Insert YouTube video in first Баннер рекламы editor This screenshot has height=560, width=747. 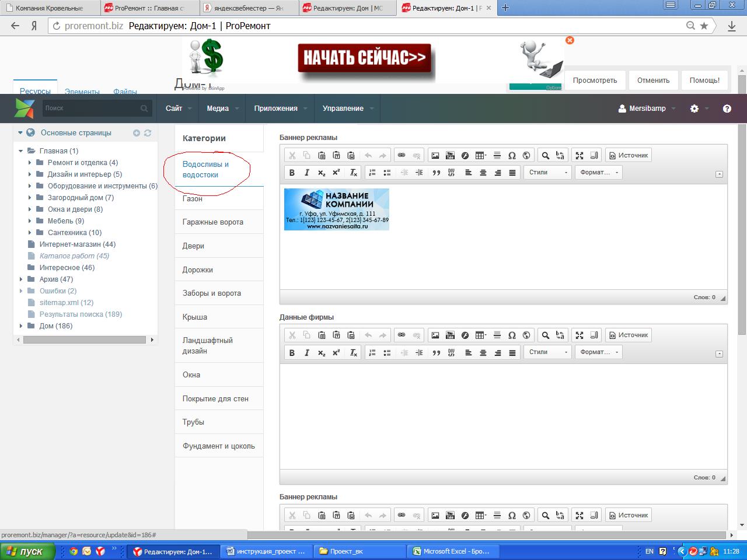[450, 155]
